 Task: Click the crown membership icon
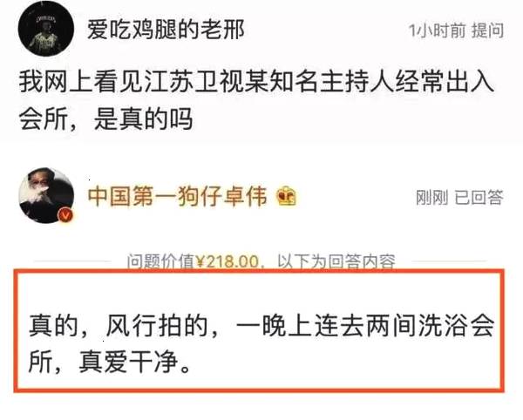pos(287,196)
